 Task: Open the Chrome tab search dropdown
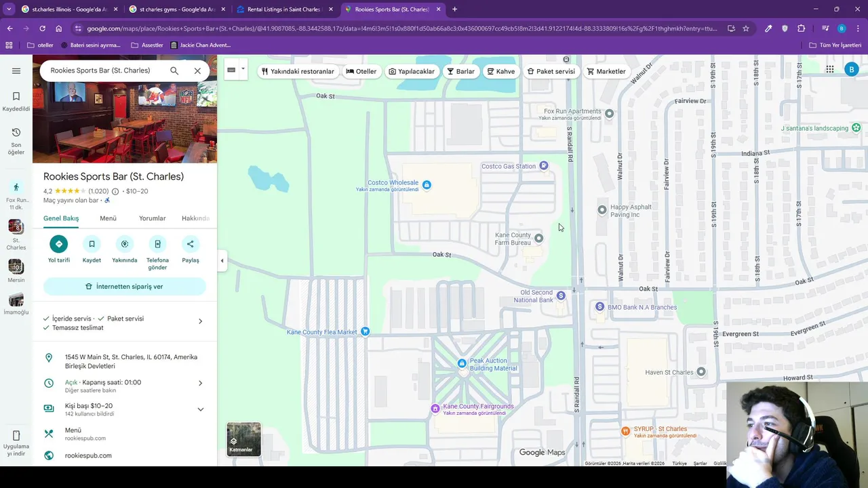tap(9, 9)
